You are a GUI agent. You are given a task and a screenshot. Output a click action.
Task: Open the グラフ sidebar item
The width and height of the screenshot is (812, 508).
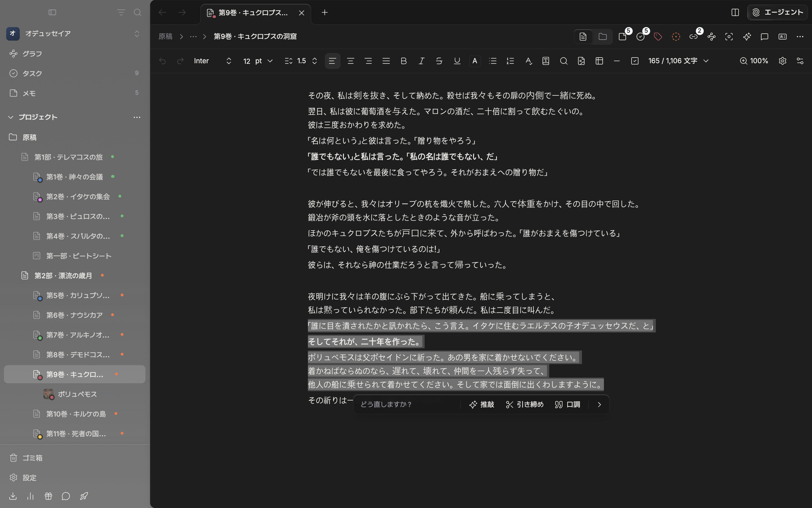pos(74,54)
